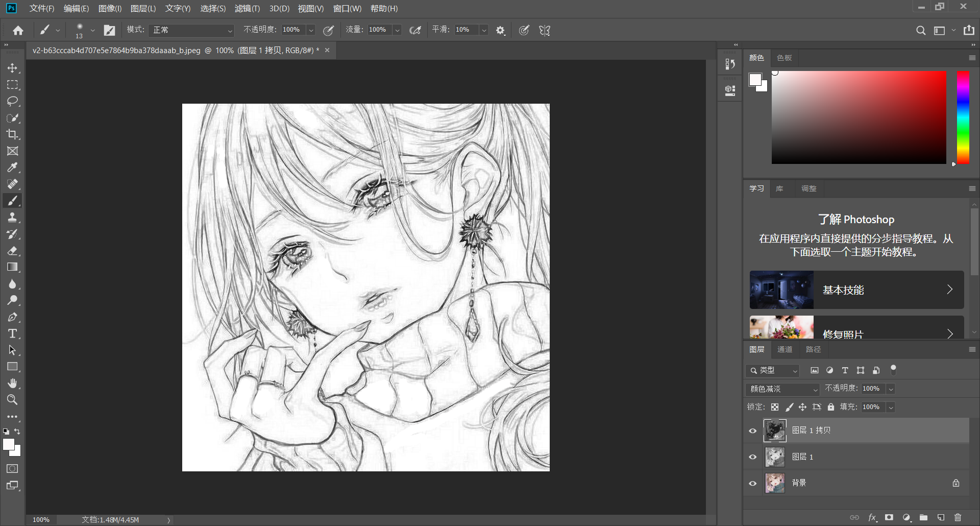Screen dimensions: 980x526
Task: Switch to the 库 panel tab
Action: pos(779,188)
